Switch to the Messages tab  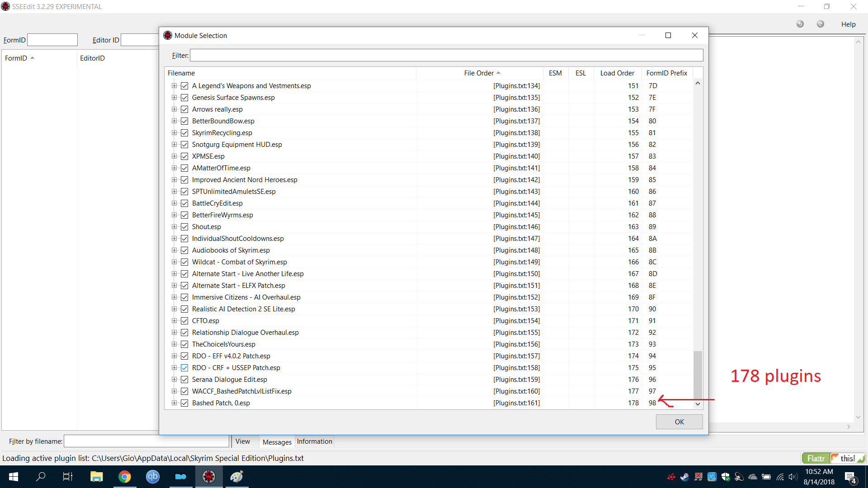277,442
